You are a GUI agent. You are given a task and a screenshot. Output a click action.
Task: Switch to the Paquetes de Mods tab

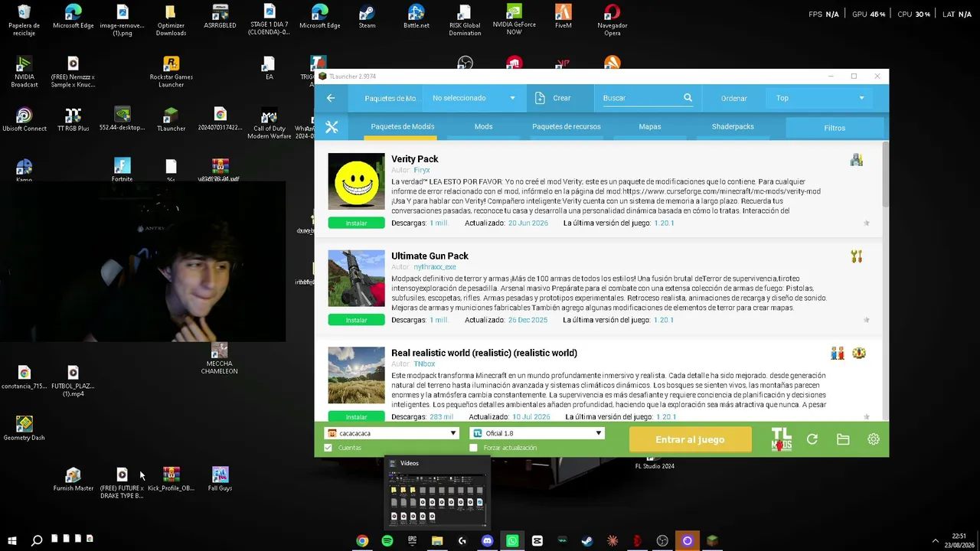click(402, 127)
